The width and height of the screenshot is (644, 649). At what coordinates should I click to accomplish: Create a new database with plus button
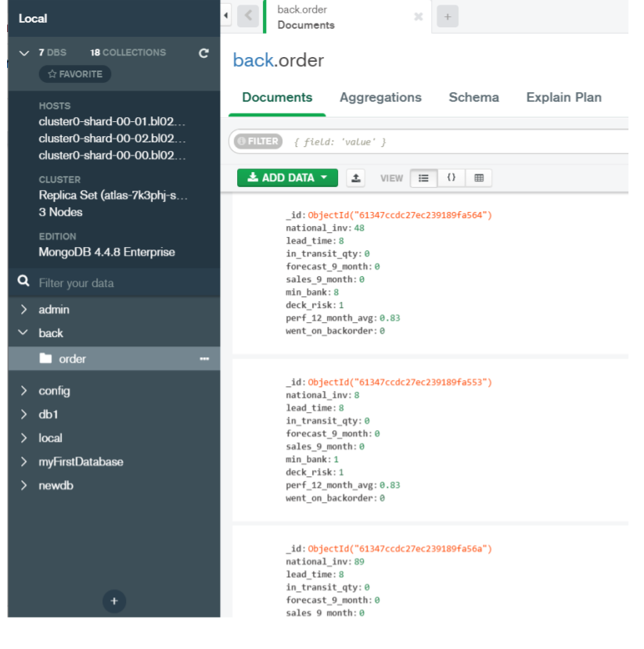(x=114, y=601)
